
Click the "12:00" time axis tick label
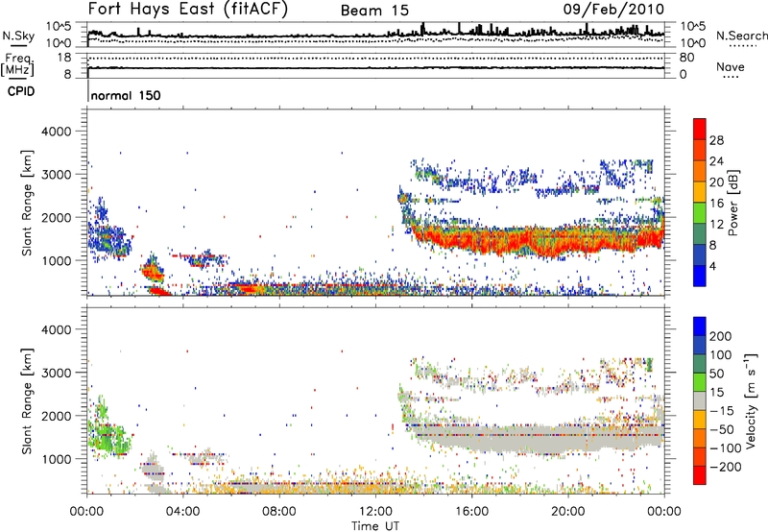(375, 512)
